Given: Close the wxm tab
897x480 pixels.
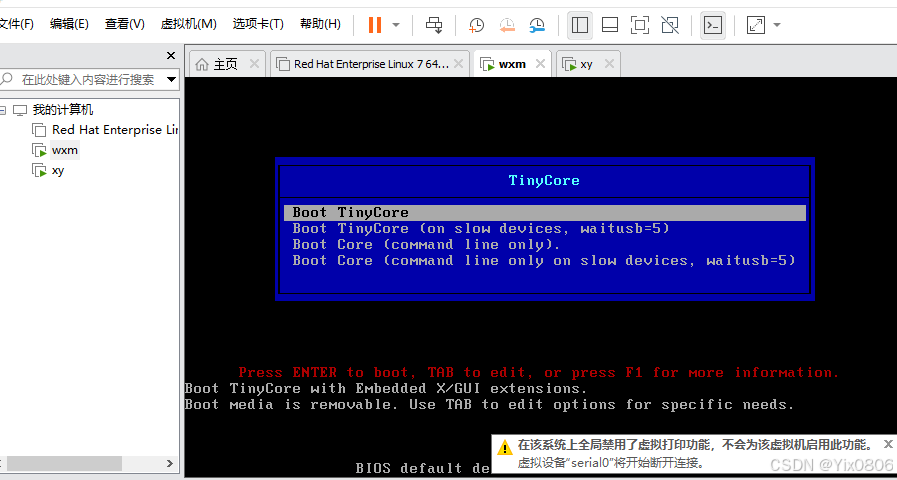Looking at the screenshot, I should [540, 64].
